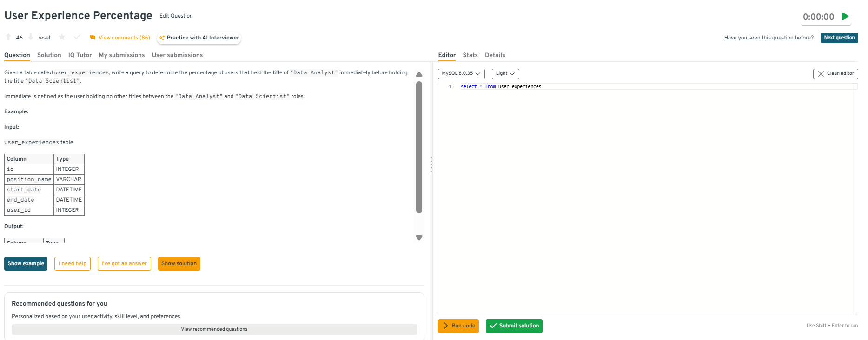The image size is (868, 340).
Task: Expand View recommended questions bar
Action: (x=214, y=329)
